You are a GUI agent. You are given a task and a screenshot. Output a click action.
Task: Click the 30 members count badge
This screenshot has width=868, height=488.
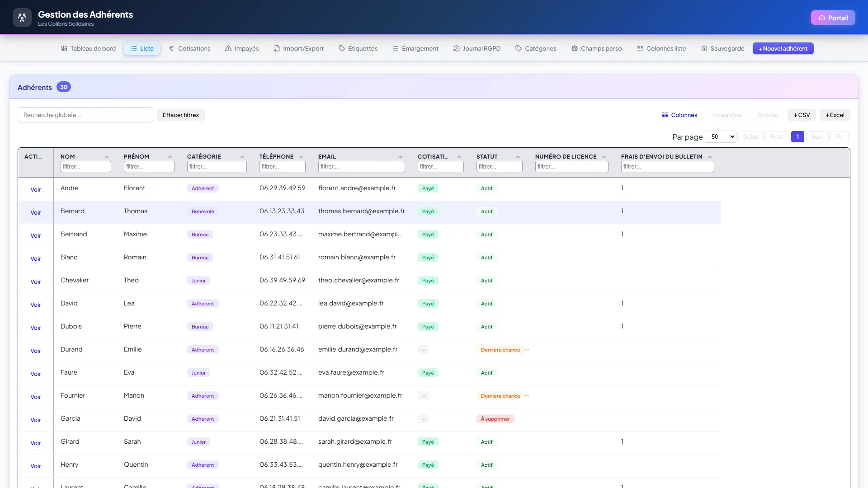pos(64,87)
